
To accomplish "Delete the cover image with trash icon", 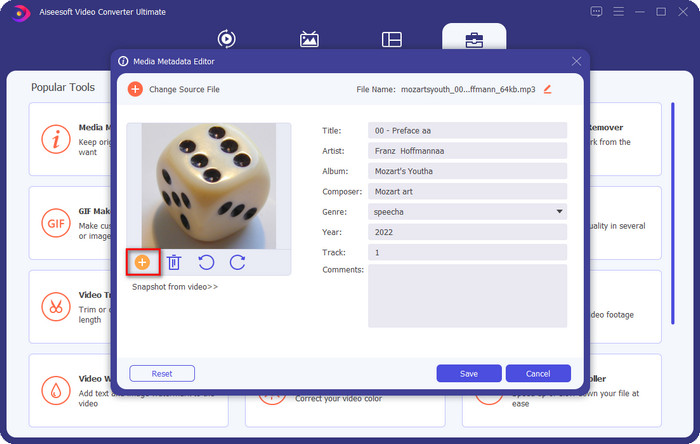I will click(x=174, y=262).
